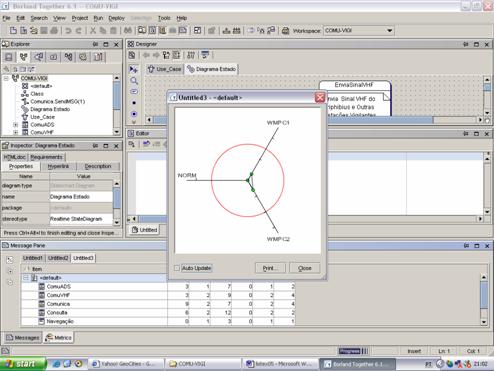Click the top icon in Message Pane sidebar
The height and width of the screenshot is (371, 494).
click(10, 259)
